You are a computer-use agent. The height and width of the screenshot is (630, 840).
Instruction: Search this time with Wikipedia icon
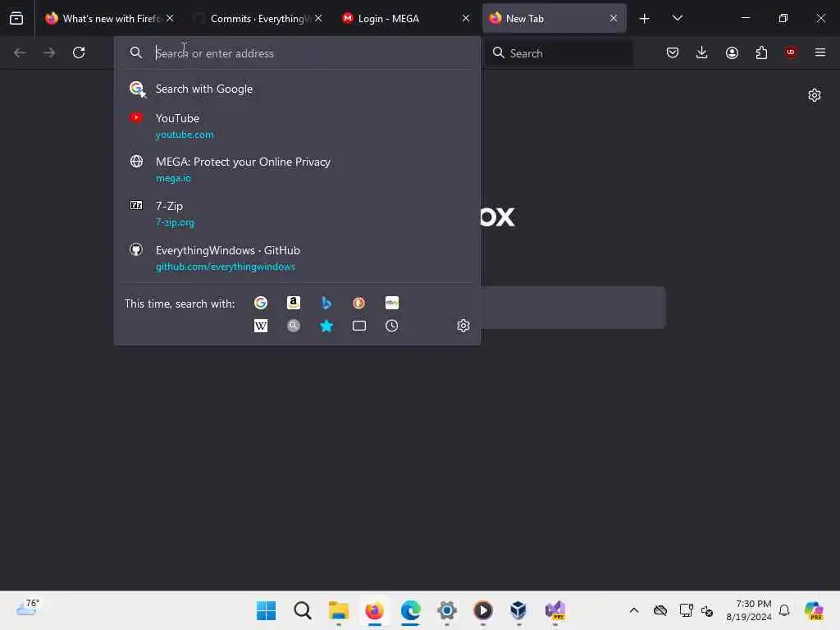[261, 326]
